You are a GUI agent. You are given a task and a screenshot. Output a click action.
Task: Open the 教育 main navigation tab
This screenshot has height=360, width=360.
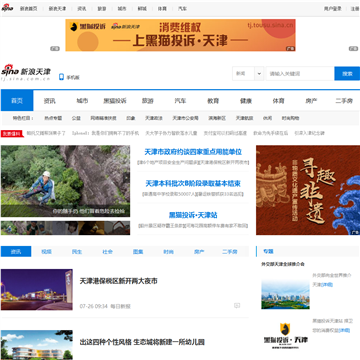(x=213, y=101)
